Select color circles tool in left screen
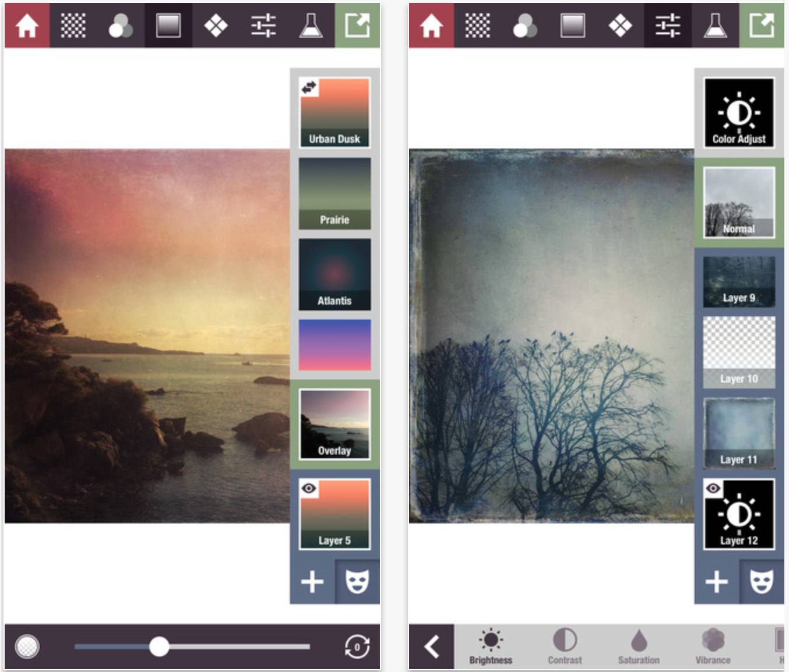Image resolution: width=789 pixels, height=672 pixels. click(121, 26)
